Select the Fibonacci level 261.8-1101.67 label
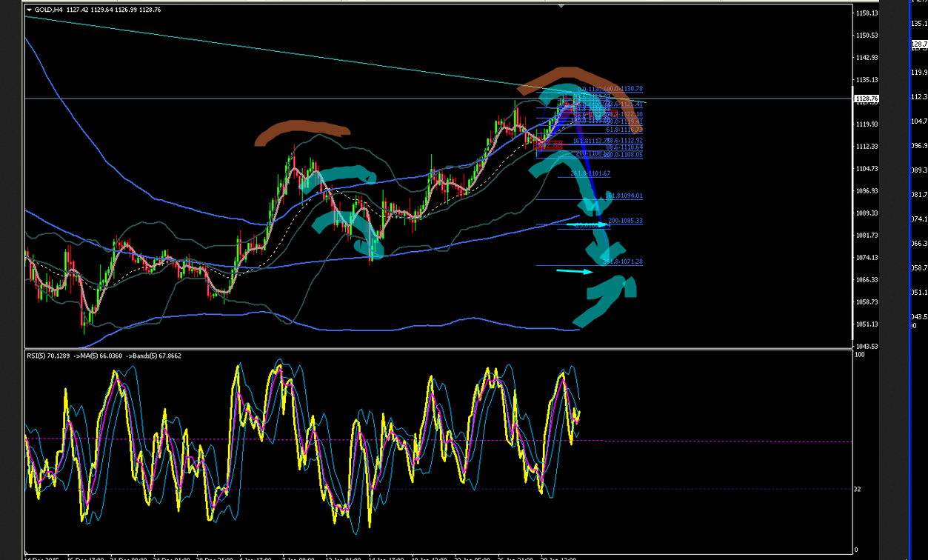 [x=590, y=173]
